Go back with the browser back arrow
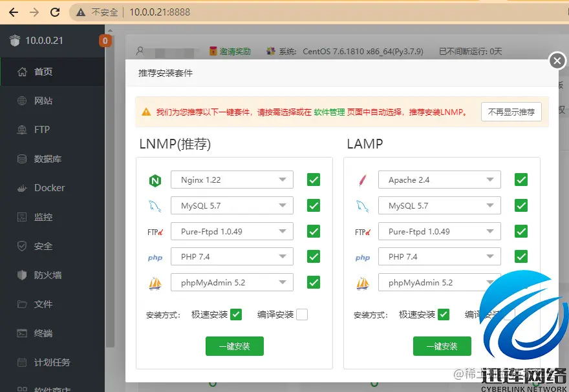 point(14,12)
